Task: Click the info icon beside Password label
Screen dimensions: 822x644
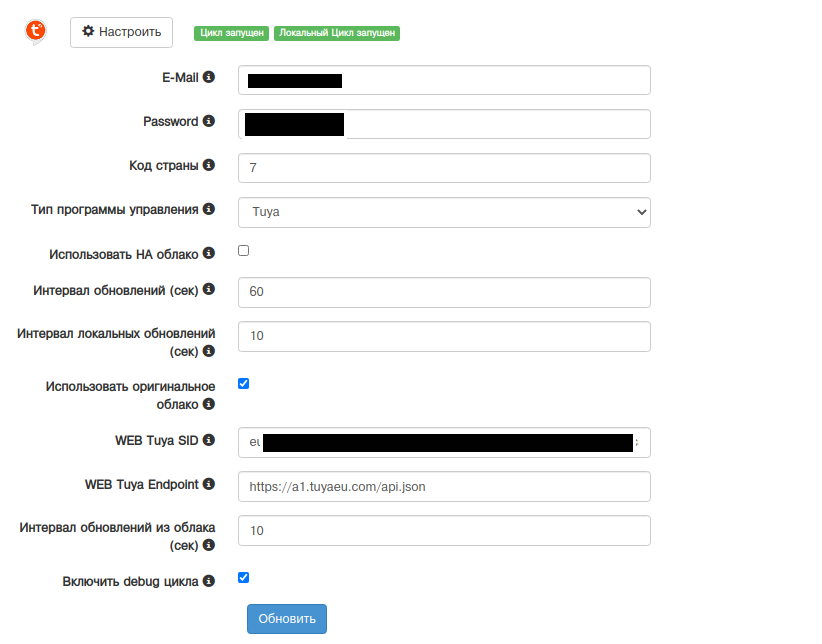Action: pyautogui.click(x=209, y=121)
